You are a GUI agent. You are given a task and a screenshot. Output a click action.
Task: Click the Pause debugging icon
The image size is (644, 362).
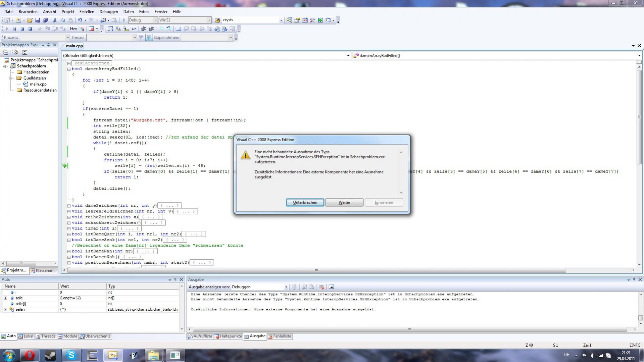14,29
